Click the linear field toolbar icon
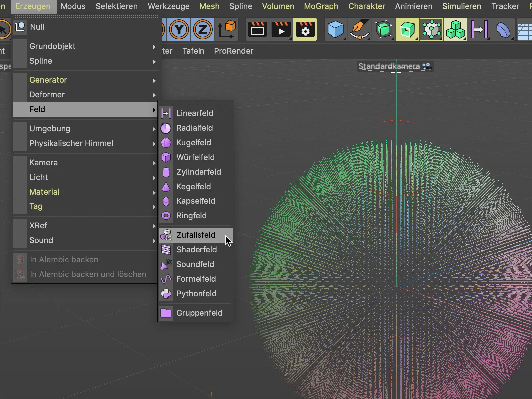Screen dimensions: 532x399 (479, 30)
